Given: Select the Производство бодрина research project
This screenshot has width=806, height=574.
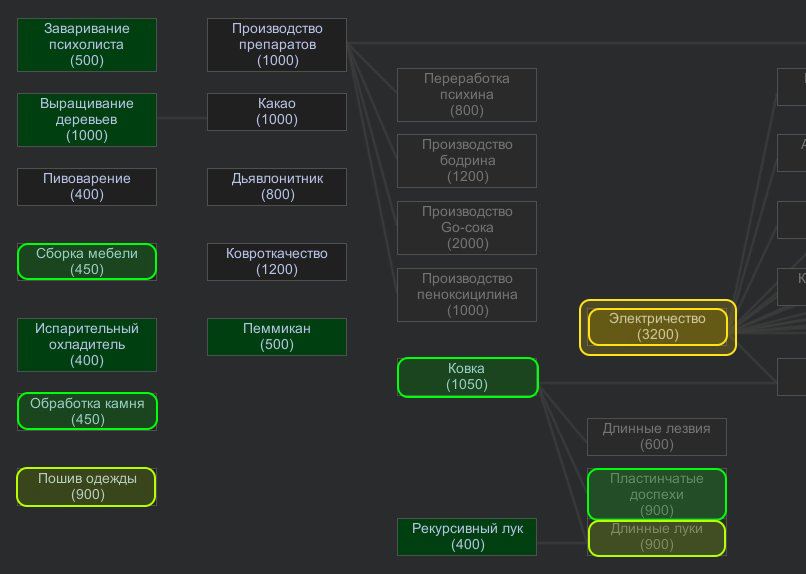Looking at the screenshot, I should [467, 161].
